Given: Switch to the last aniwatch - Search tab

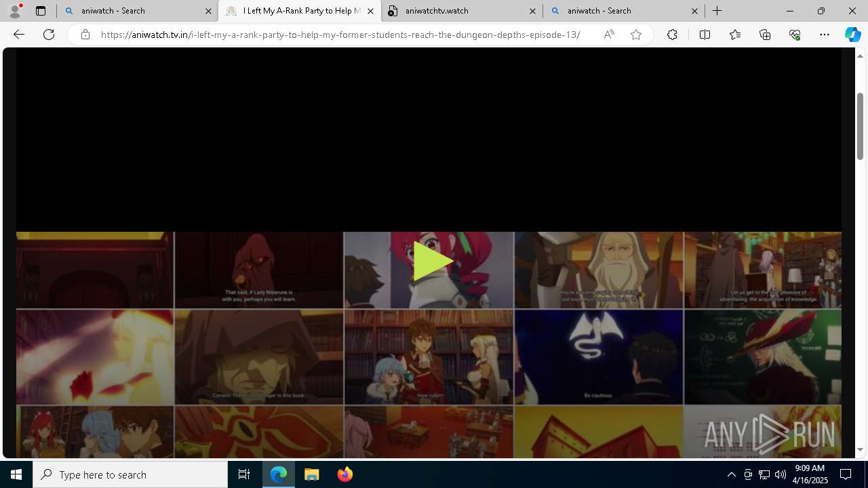Looking at the screenshot, I should pos(623,11).
